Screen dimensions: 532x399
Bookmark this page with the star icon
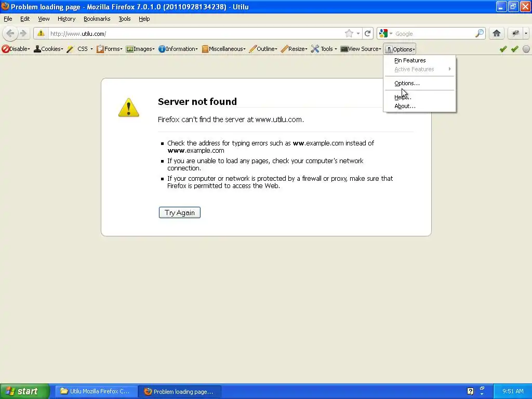point(349,33)
